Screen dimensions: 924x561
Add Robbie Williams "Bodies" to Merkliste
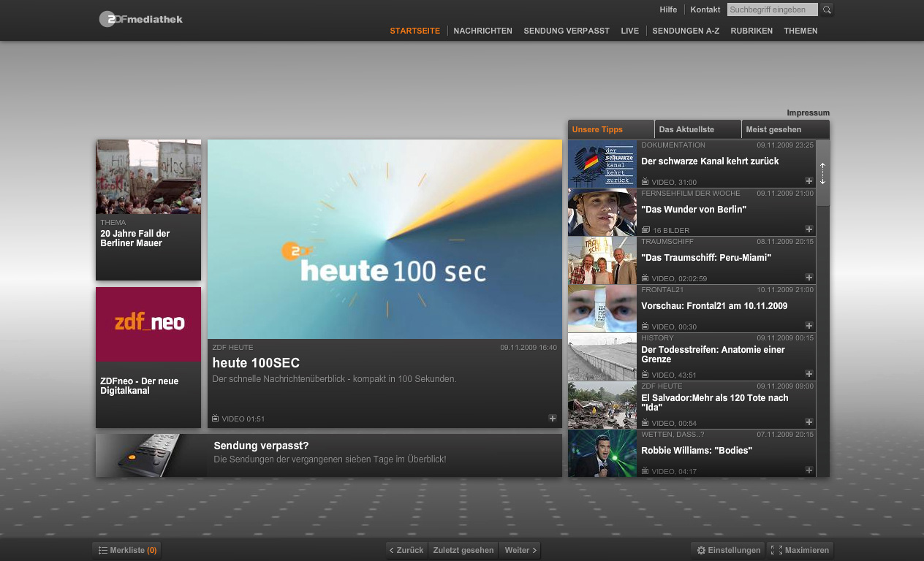click(x=808, y=471)
